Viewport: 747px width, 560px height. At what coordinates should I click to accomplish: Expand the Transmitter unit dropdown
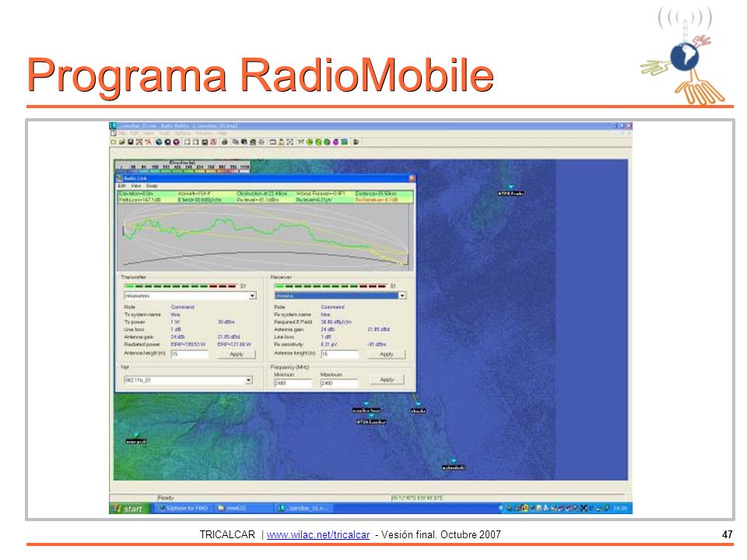click(252, 296)
